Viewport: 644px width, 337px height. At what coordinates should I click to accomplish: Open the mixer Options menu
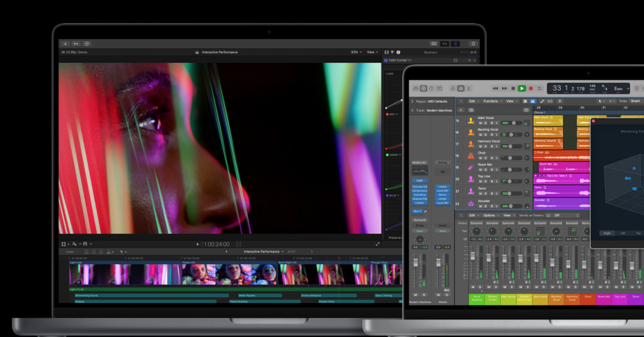click(491, 215)
